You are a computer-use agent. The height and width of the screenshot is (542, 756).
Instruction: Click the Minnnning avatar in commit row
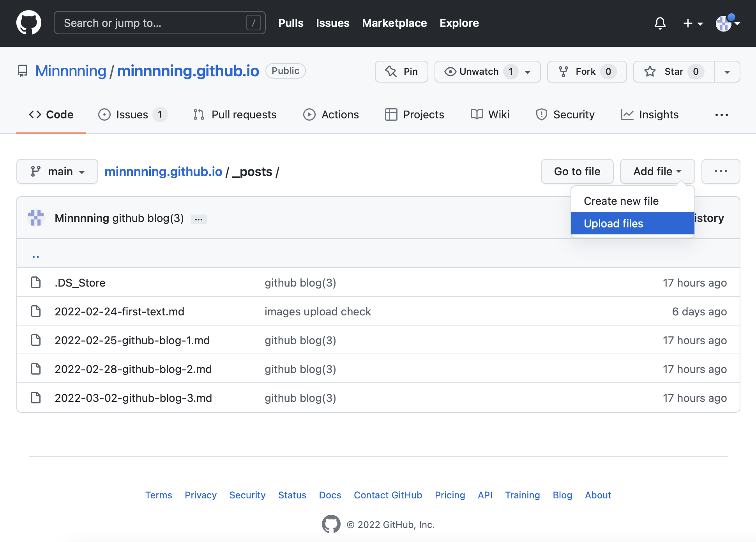pyautogui.click(x=36, y=218)
